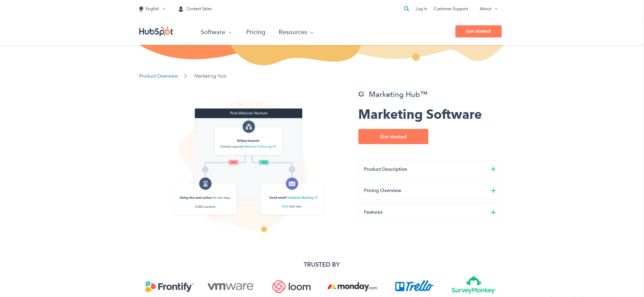Click Product Overview breadcrumb link
Image resolution: width=644 pixels, height=297 pixels.
point(159,76)
